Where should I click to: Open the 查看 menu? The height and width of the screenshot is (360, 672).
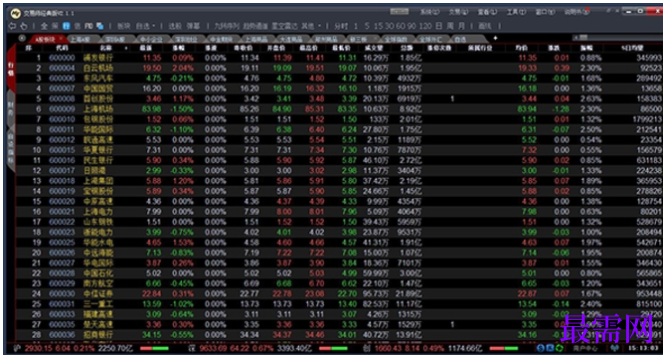tap(488, 12)
